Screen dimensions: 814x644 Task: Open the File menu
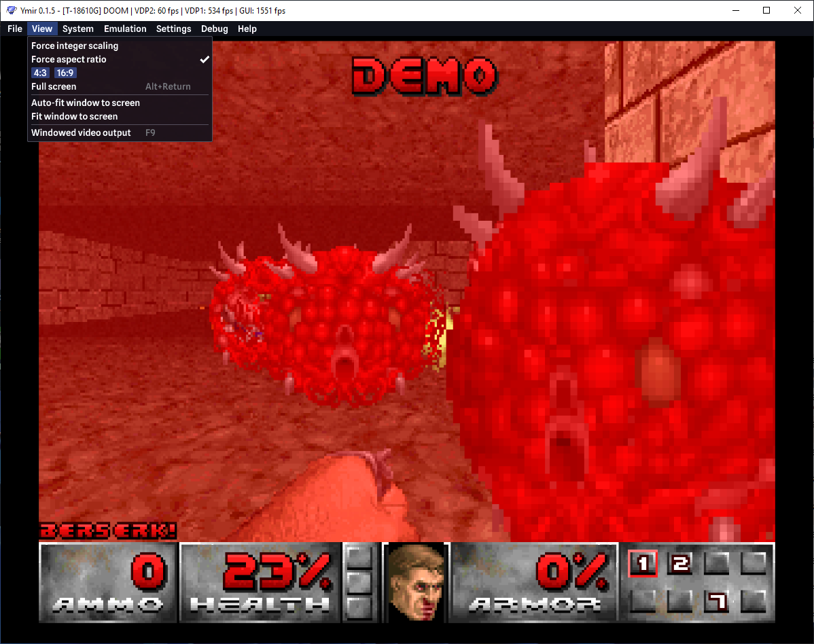tap(14, 29)
